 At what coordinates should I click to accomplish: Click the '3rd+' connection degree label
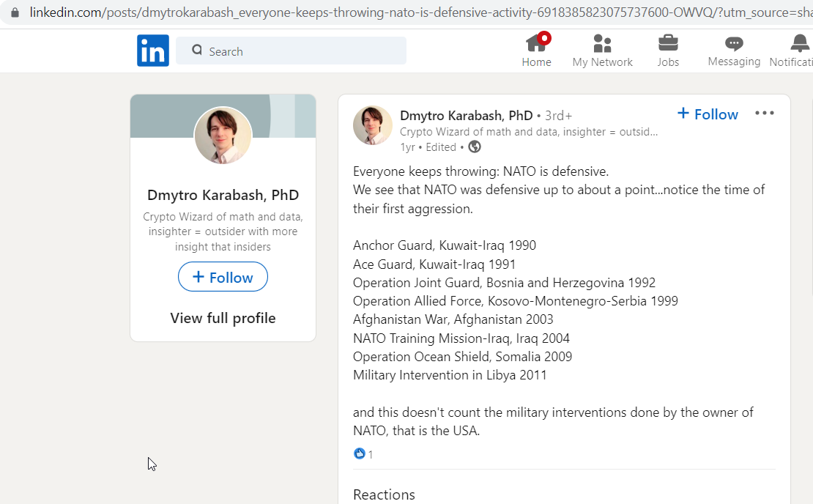click(x=558, y=116)
